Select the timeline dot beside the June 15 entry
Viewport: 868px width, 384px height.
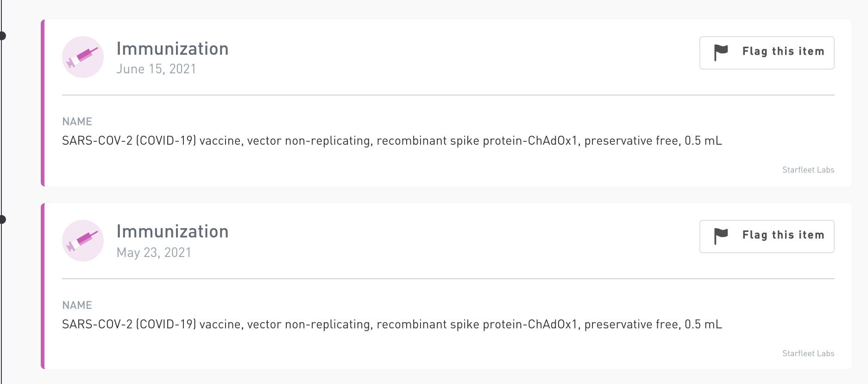tap(2, 36)
